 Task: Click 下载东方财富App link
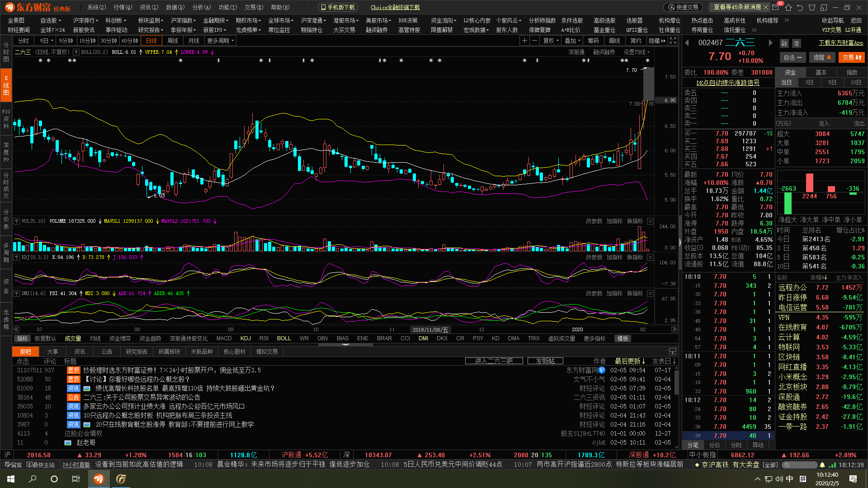click(841, 43)
